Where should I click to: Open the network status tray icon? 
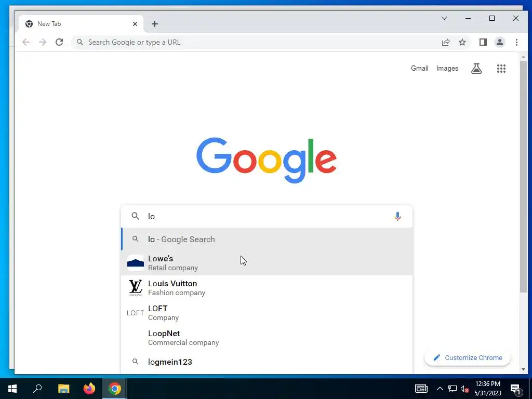coord(453,389)
